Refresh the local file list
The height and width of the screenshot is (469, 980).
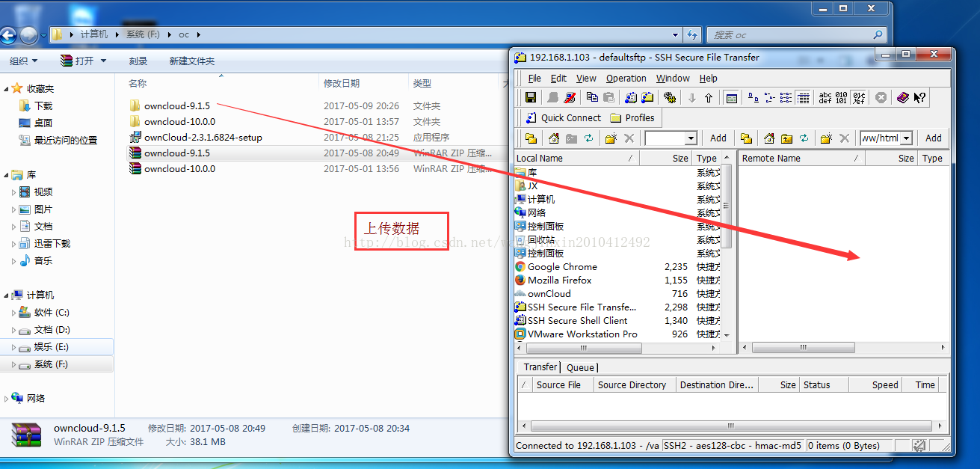pyautogui.click(x=588, y=138)
